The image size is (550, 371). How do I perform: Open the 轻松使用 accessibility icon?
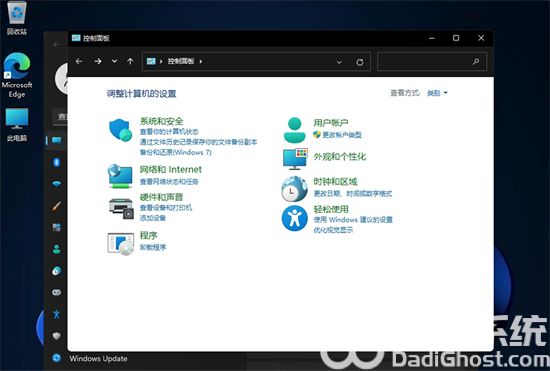(x=295, y=218)
